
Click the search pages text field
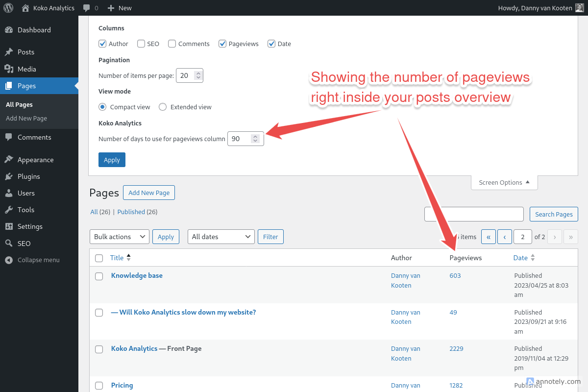tap(474, 214)
